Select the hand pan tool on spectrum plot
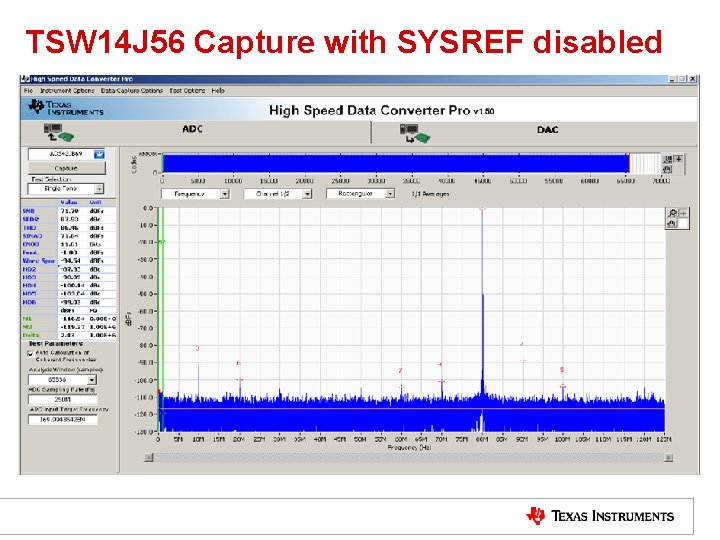 pyautogui.click(x=672, y=223)
